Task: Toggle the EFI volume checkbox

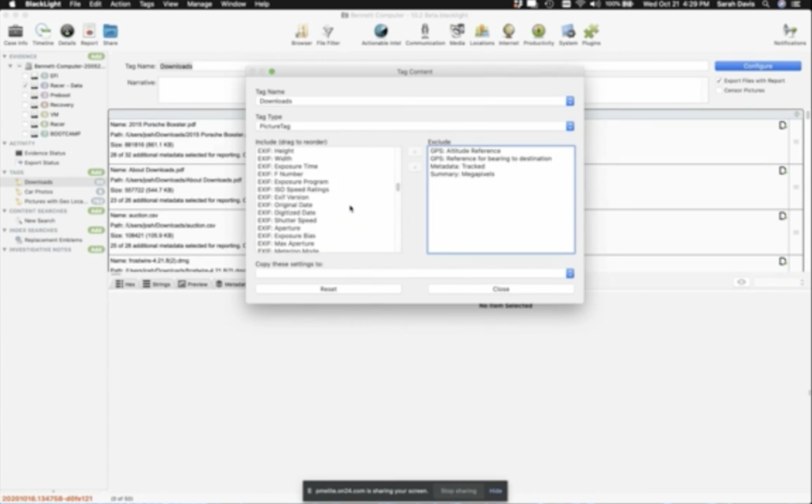Action: coord(25,75)
